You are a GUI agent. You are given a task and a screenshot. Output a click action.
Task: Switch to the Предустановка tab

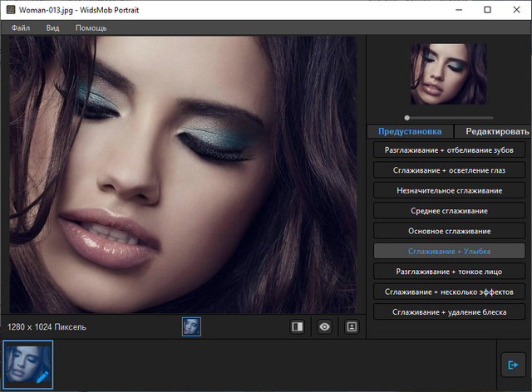pos(409,131)
